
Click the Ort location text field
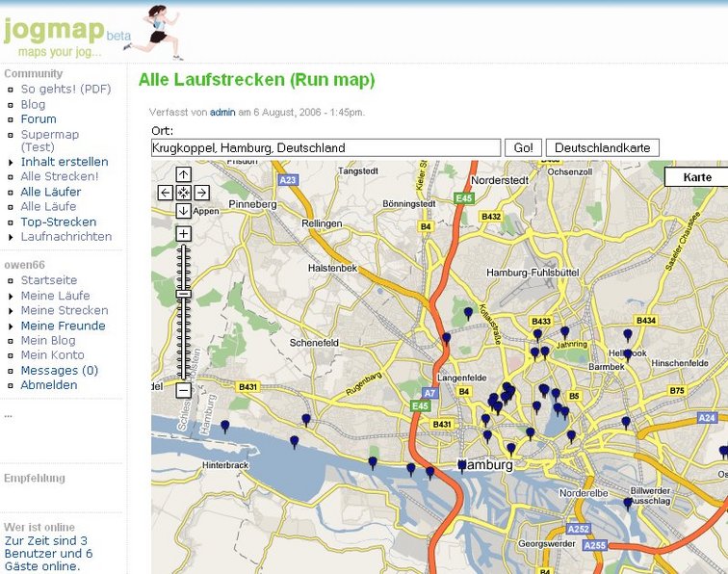point(325,147)
